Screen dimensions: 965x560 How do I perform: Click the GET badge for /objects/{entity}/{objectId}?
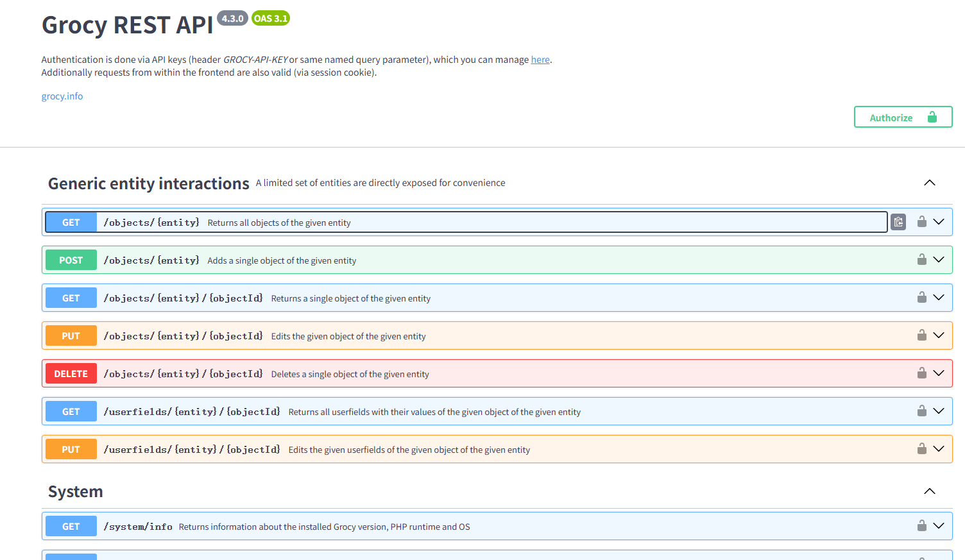click(x=71, y=298)
